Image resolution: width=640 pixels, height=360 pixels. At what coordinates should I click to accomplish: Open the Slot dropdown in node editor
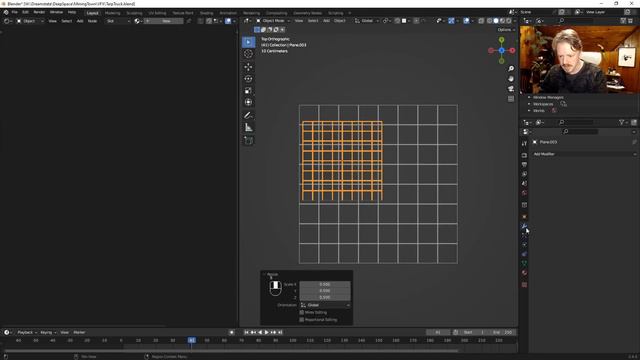[118, 21]
